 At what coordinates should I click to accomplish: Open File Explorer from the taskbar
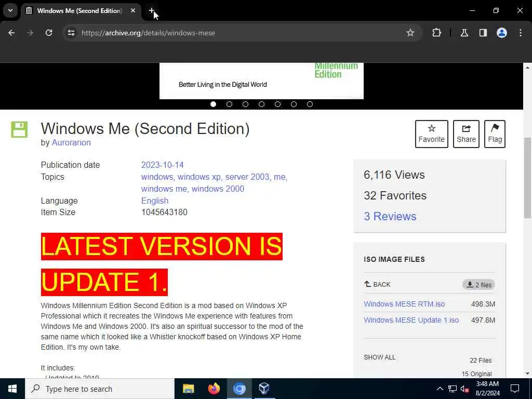tap(188, 389)
